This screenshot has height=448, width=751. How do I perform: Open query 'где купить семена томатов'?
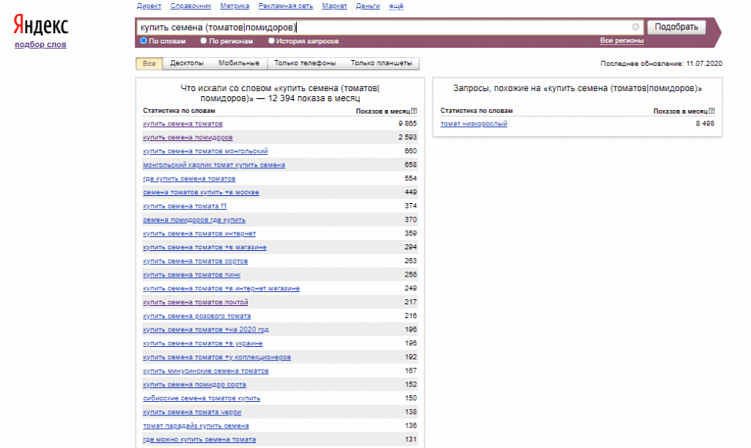[x=189, y=179]
